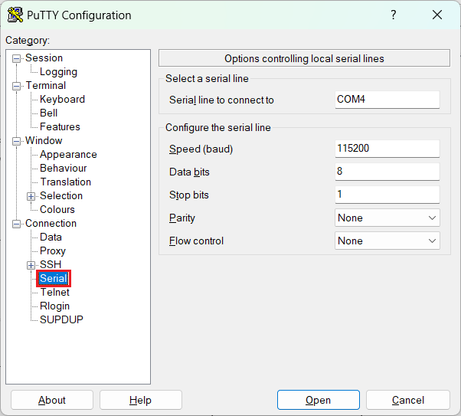
Task: Select the Telnet category
Action: pos(55,292)
